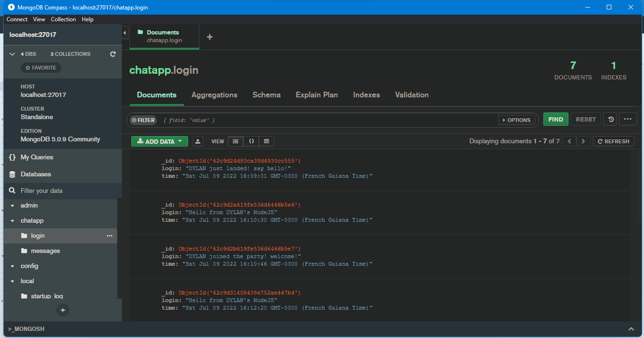Click ObjectId('62c9d2a619fe536d6466b5e6')
This screenshot has width=644, height=338.
[240, 205]
